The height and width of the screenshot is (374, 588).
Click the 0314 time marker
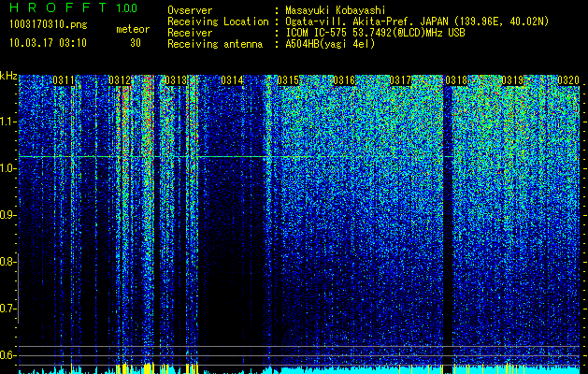232,79
